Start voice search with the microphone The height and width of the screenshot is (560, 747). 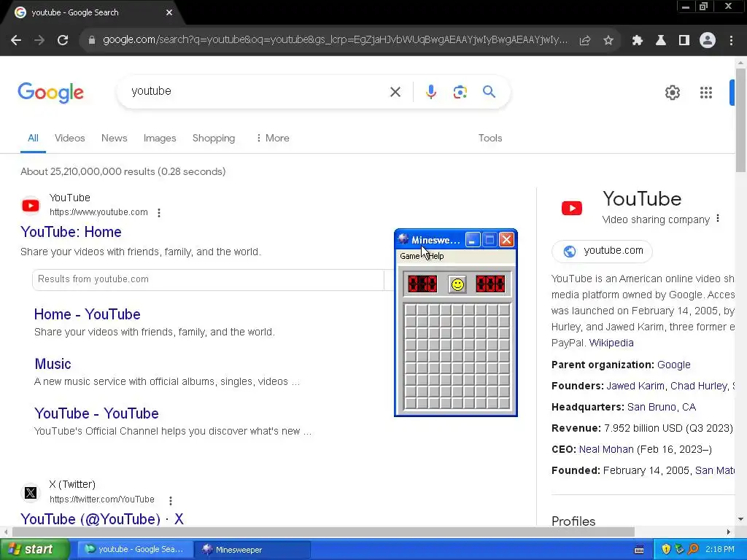pos(431,92)
